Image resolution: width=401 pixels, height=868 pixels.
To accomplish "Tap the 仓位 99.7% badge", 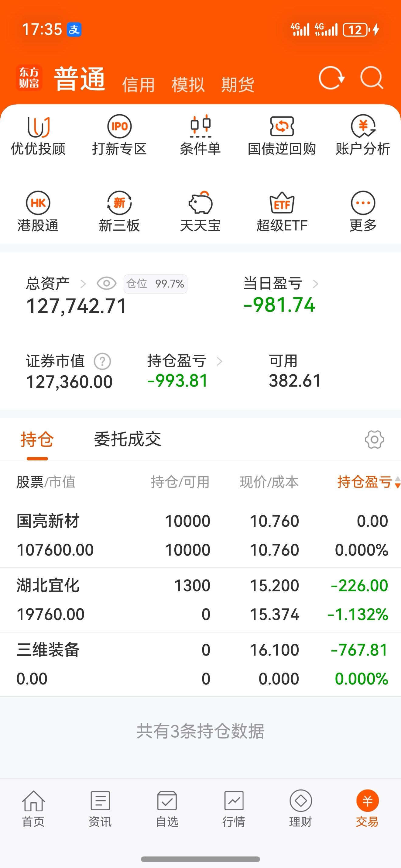I will [x=155, y=284].
